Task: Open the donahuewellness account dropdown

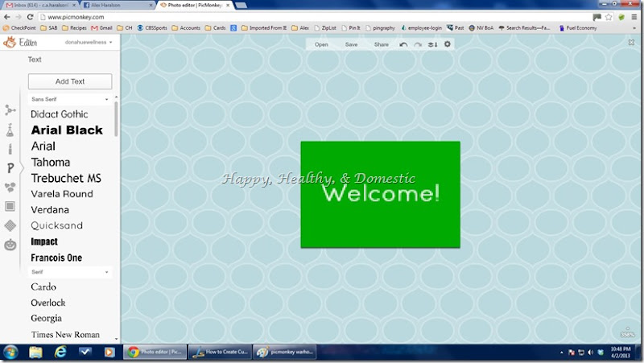Action: [89, 42]
